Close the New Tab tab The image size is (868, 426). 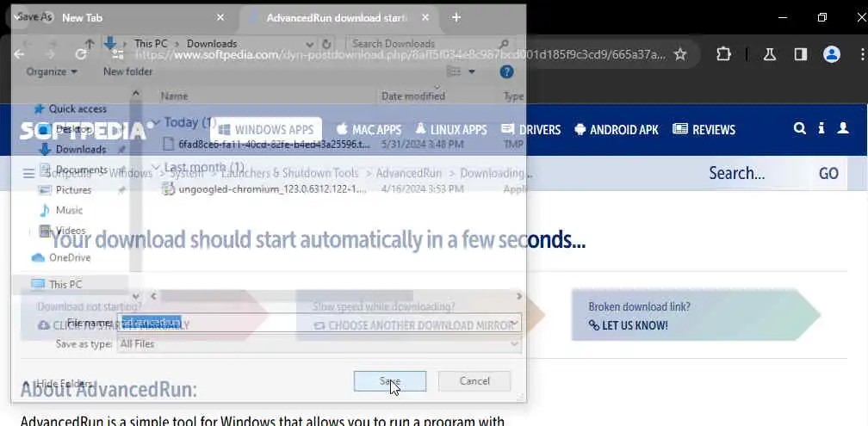click(x=220, y=17)
